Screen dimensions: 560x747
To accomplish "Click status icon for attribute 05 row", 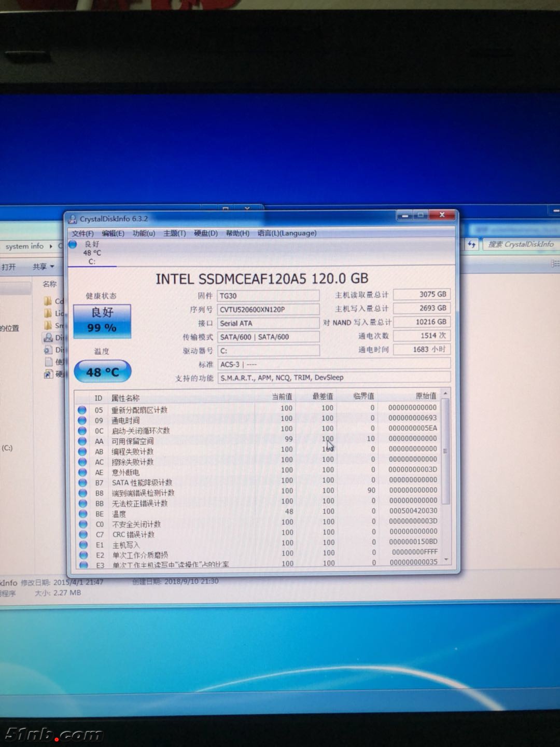I will (82, 410).
